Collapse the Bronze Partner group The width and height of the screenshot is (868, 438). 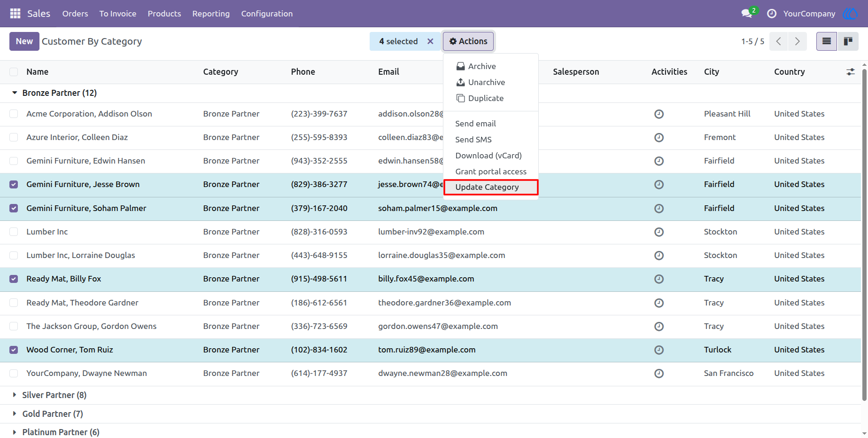15,93
